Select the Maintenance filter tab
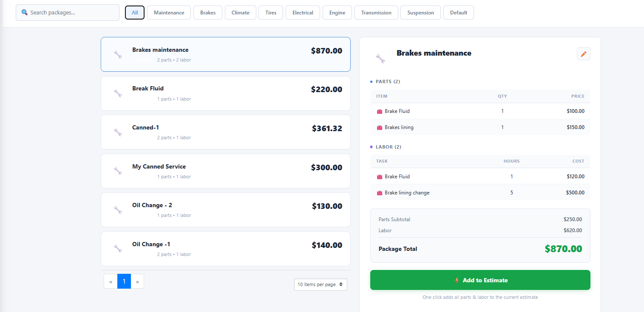Screen dimensions: 644x312 (x=169, y=13)
